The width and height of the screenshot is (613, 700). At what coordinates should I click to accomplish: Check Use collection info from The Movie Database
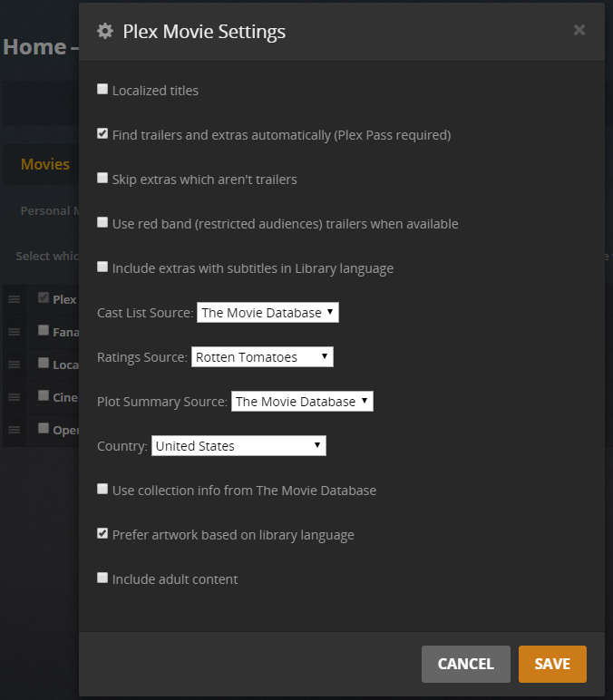click(102, 490)
